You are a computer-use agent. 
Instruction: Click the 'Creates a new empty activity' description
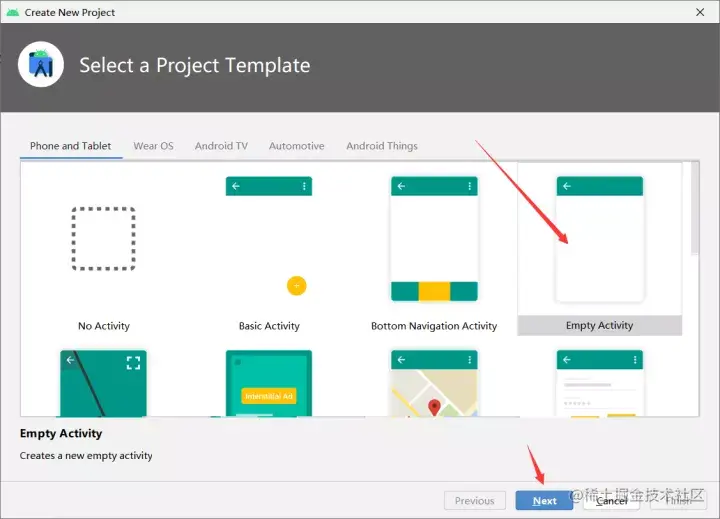click(86, 456)
